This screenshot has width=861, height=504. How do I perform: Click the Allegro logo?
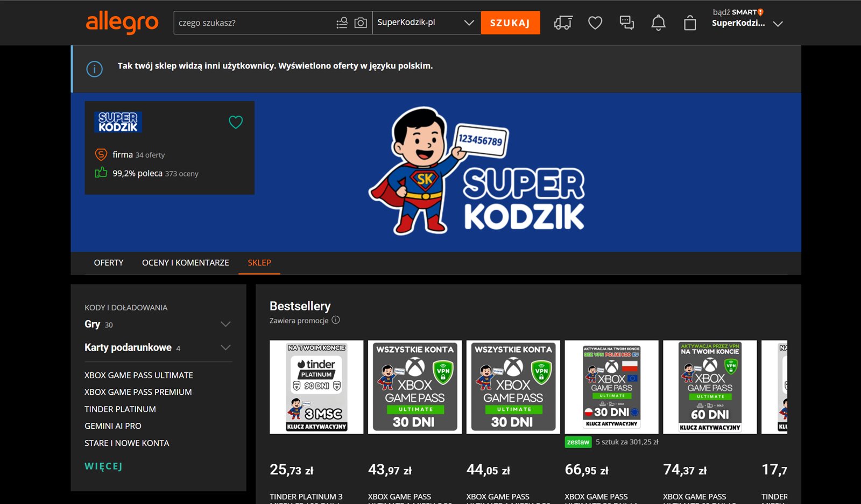click(x=122, y=23)
